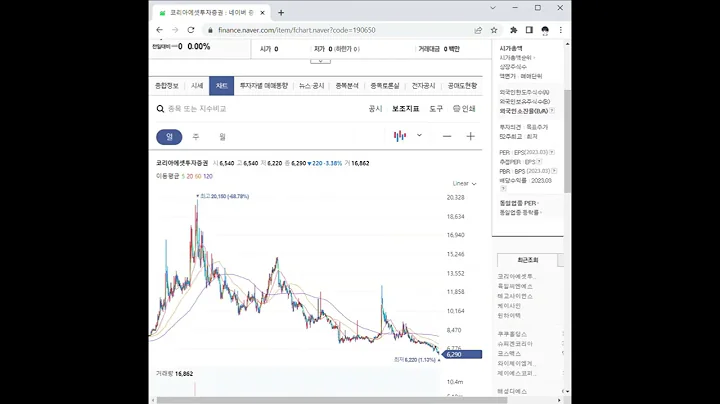This screenshot has width=720, height=404.
Task: Click the 6,290 current price marker
Action: (461, 354)
